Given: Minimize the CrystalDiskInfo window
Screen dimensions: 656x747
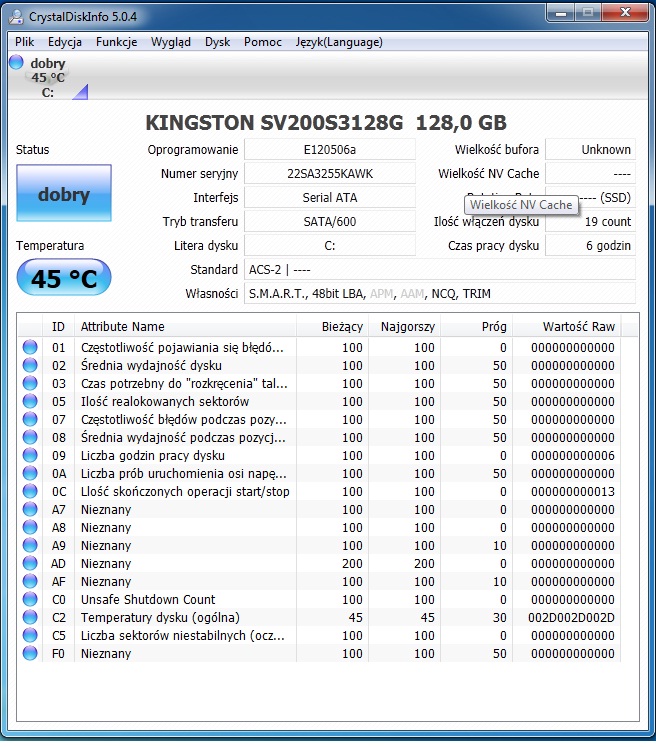Looking at the screenshot, I should (561, 14).
